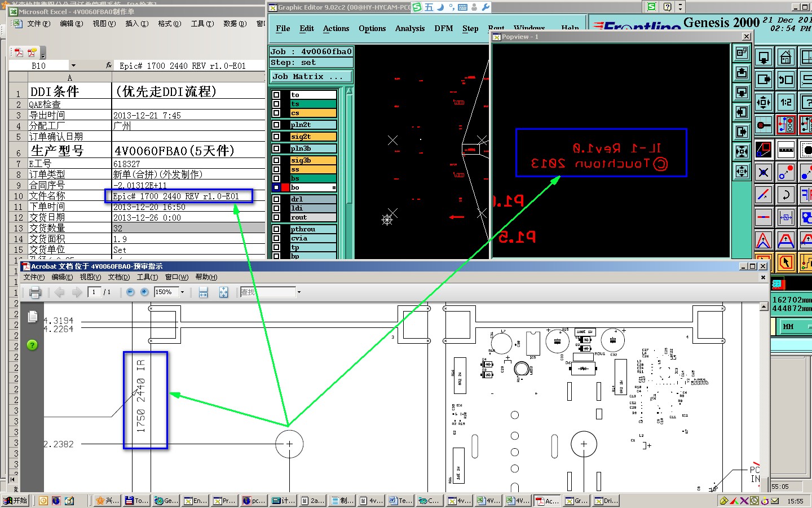The width and height of the screenshot is (812, 508).
Task: Click the green help icon in Acrobat sidebar
Action: click(33, 345)
